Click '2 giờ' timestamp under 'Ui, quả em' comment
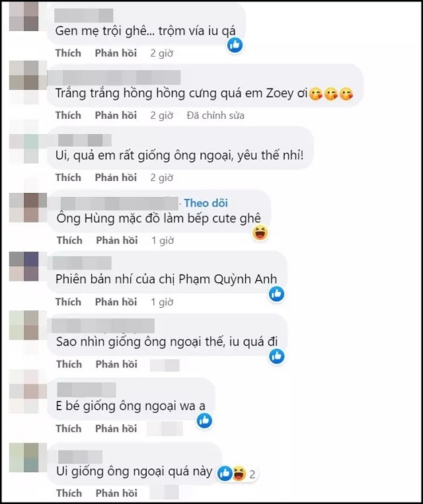This screenshot has width=423, height=504. 162,178
